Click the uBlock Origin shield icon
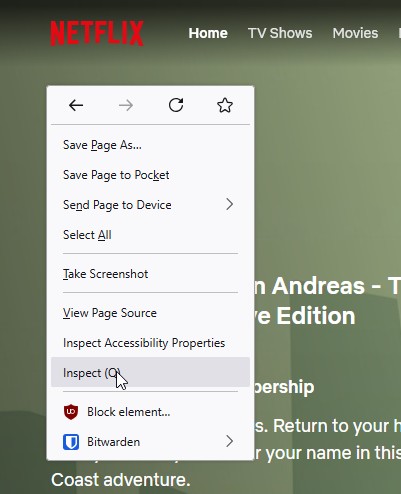 point(71,412)
